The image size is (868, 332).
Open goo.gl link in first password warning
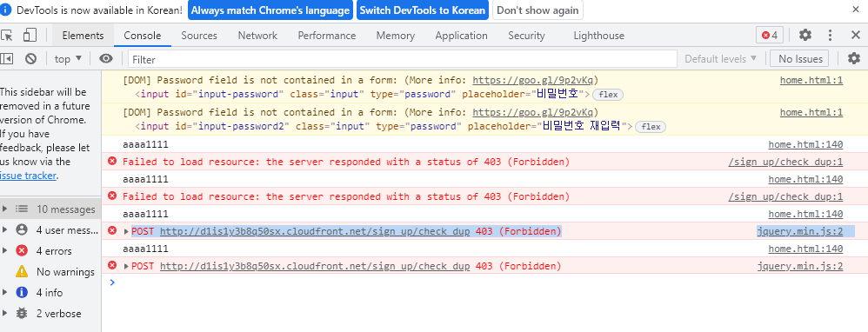532,80
